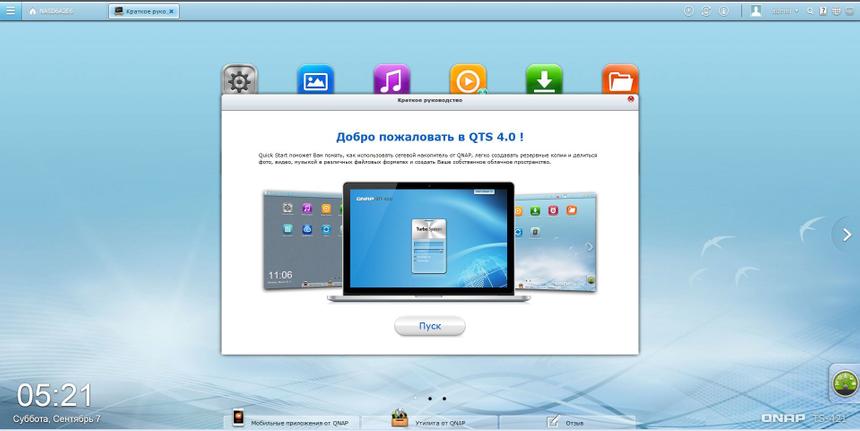Open the Download Station icon

(544, 80)
